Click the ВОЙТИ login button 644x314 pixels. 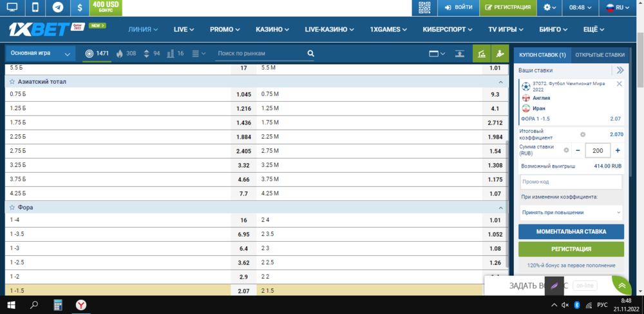[x=459, y=7]
